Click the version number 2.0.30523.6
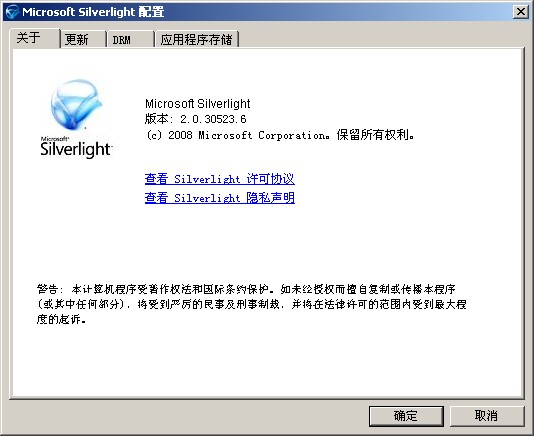Screen dimensions: 534x436 click(213, 119)
